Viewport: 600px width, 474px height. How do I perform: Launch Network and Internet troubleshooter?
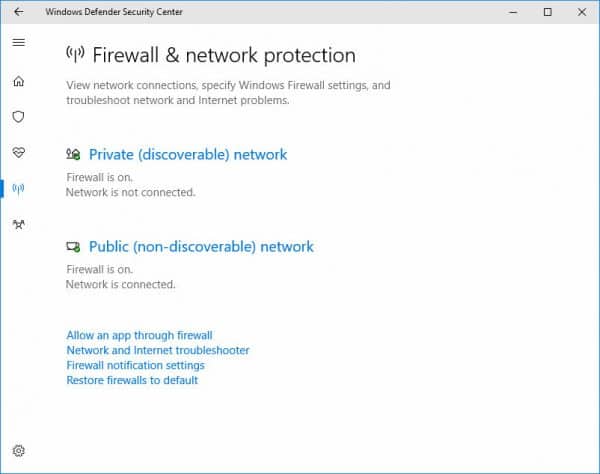point(158,350)
